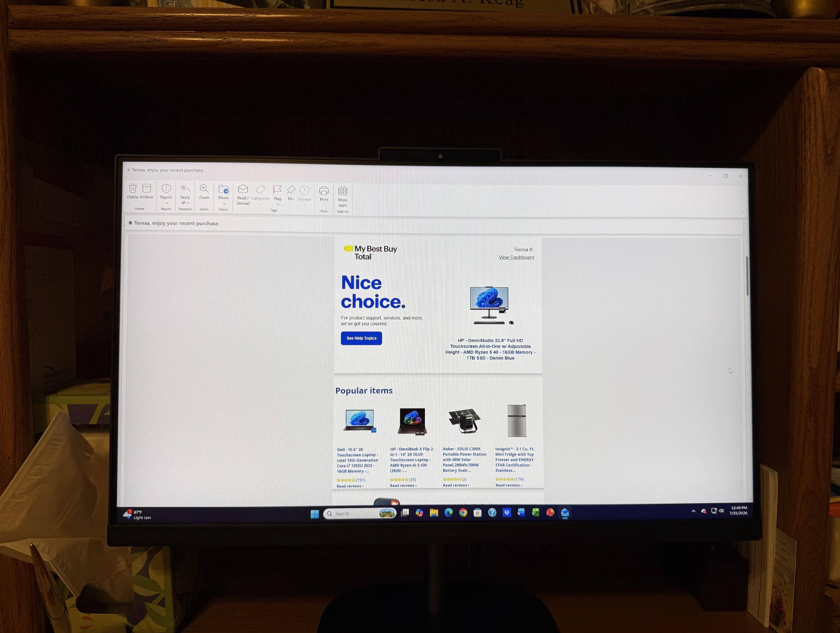Open the Anker SOLIX C300X title link

(464, 460)
